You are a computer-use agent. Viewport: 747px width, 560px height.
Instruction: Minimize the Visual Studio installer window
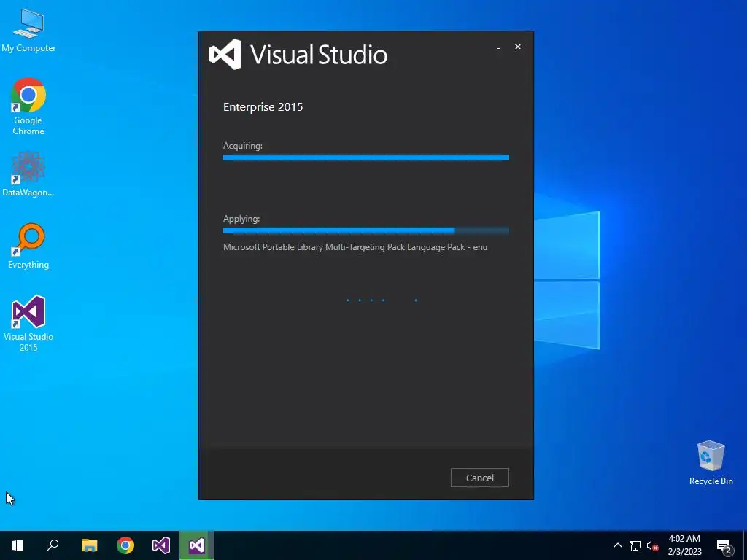point(498,47)
